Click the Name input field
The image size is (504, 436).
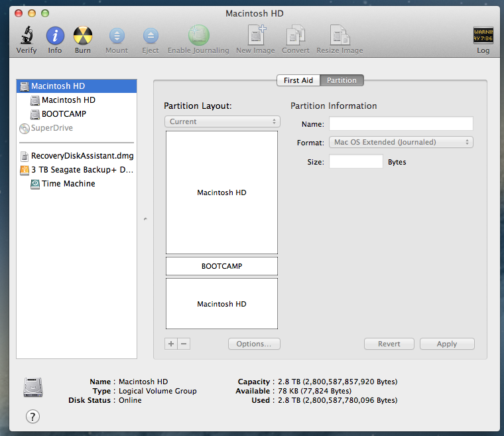click(401, 124)
